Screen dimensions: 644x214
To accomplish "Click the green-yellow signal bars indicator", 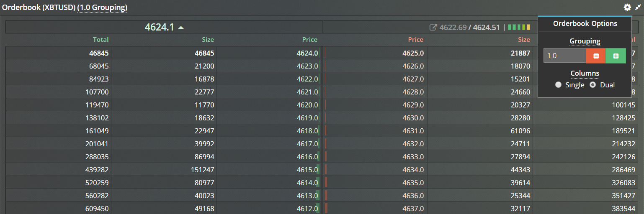I will [x=519, y=28].
